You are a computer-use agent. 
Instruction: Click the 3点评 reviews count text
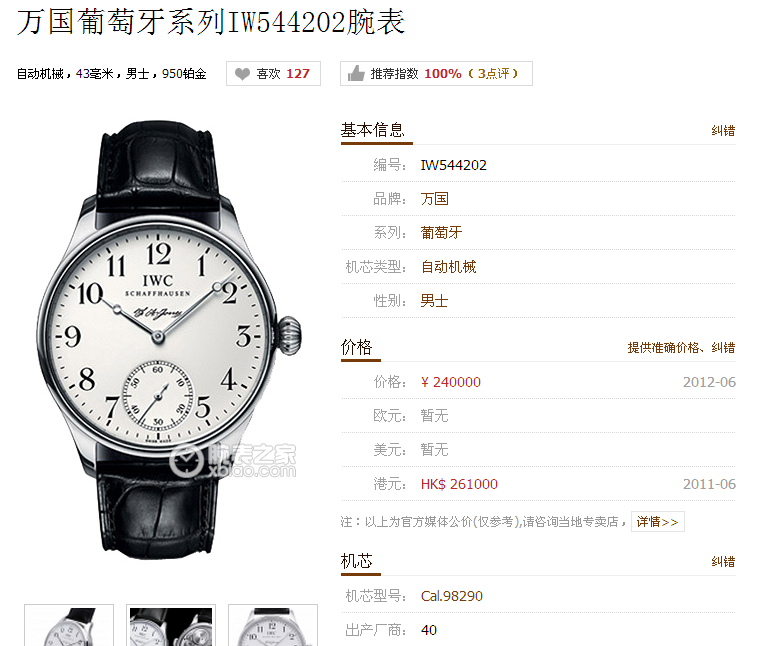pos(493,74)
